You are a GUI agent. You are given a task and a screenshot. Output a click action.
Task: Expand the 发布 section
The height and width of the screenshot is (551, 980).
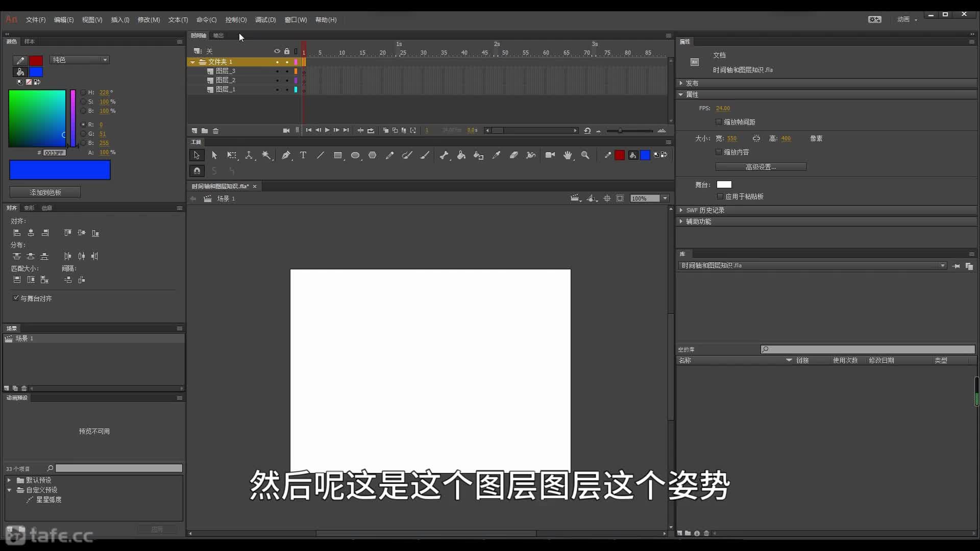point(681,83)
